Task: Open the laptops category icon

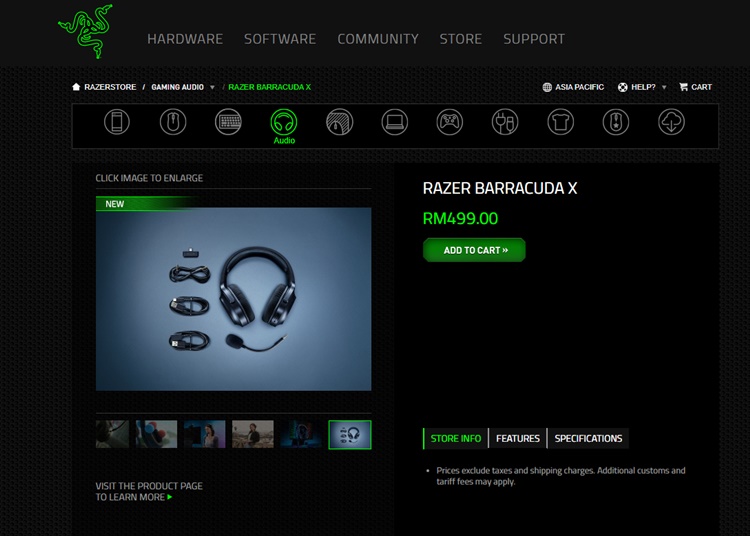Action: pos(395,122)
